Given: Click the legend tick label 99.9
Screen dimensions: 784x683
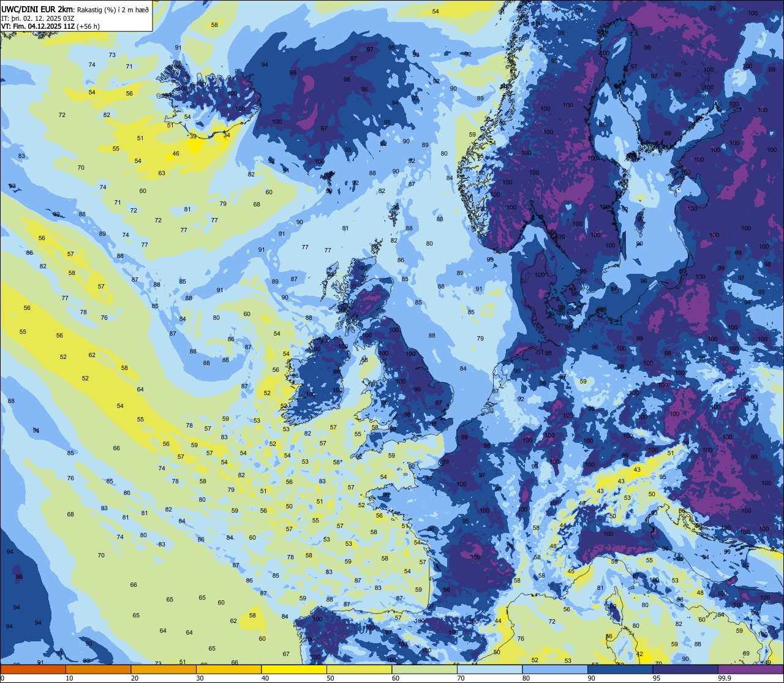Looking at the screenshot, I should point(724,678).
